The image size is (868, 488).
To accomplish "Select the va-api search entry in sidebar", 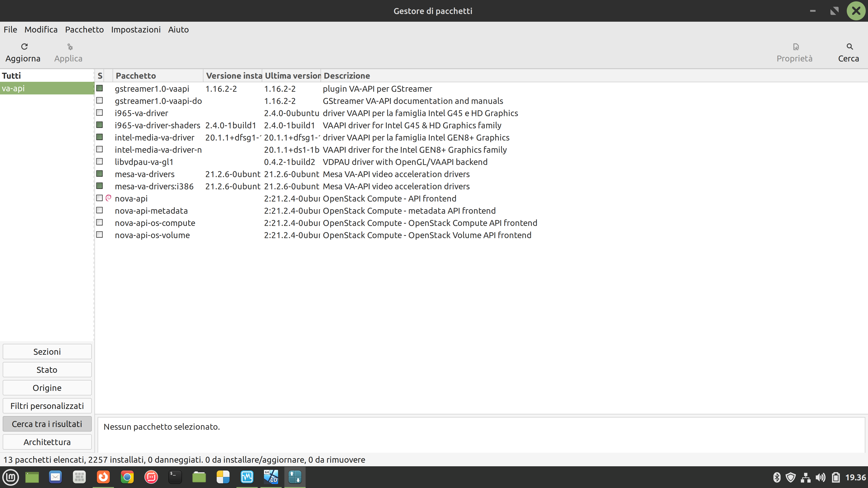I will click(47, 88).
